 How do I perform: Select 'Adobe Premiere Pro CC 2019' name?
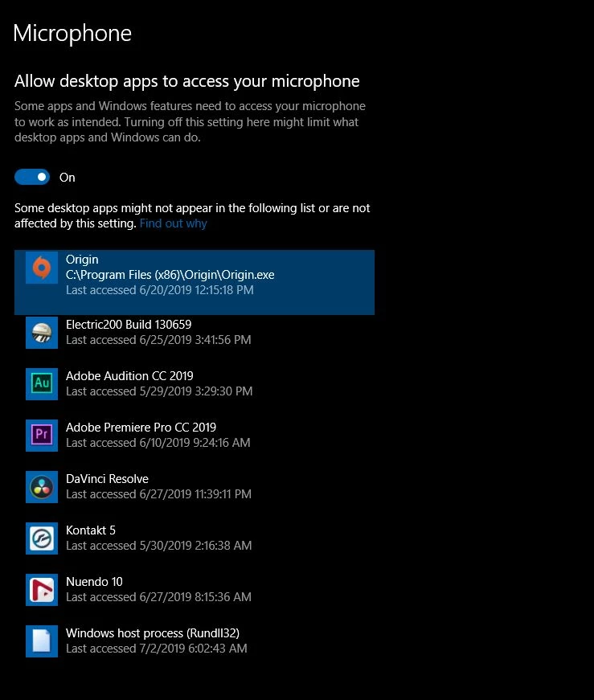(x=141, y=428)
